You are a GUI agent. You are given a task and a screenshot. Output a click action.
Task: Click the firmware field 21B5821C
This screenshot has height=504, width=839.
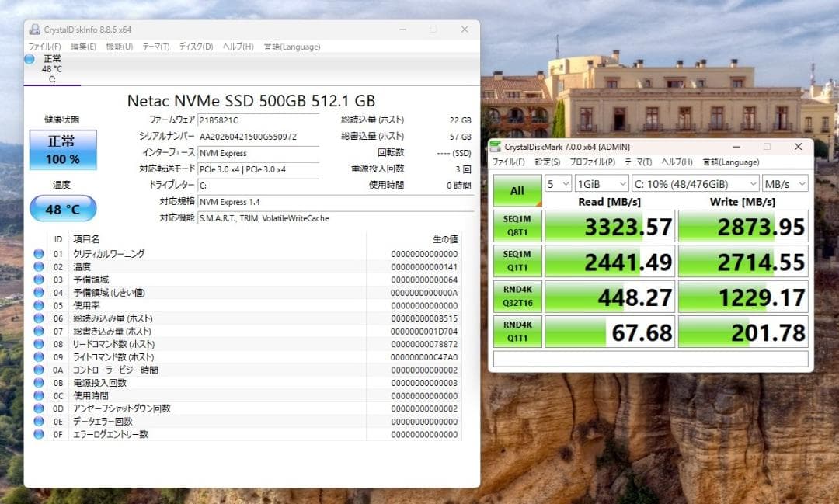(259, 120)
